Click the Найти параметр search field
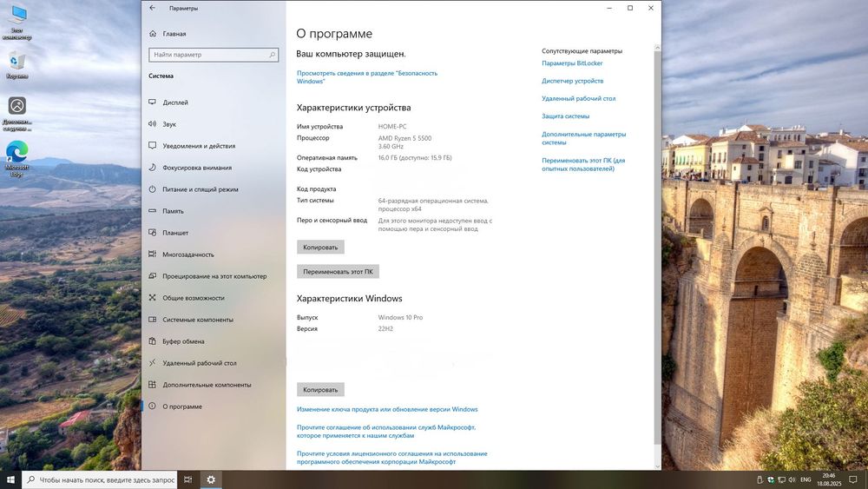The height and width of the screenshot is (489, 868). 214,55
